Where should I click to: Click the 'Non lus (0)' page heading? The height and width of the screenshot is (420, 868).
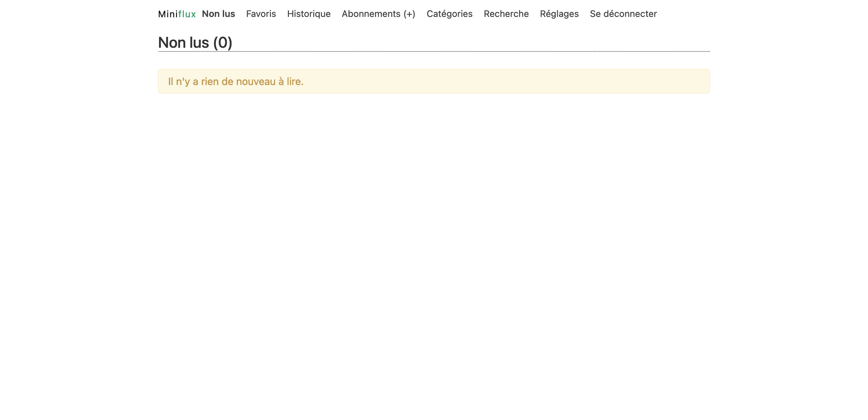click(195, 43)
